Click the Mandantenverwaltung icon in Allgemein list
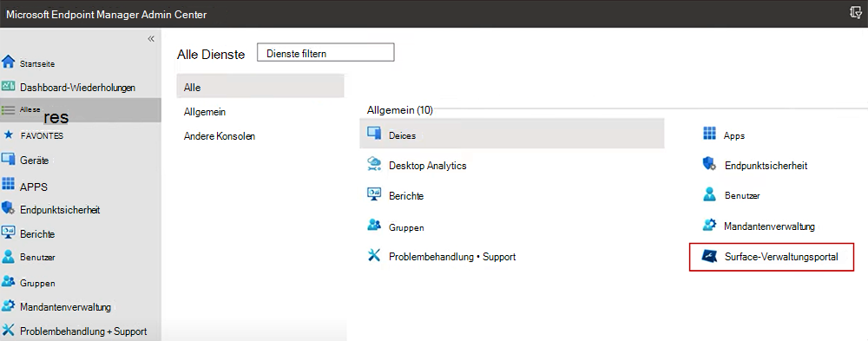Viewport: 868px width, 341px height. point(709,226)
